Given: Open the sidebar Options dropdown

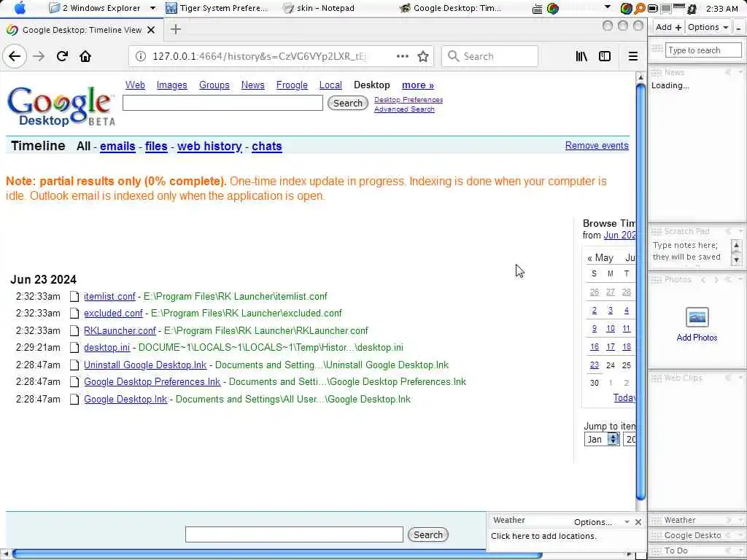Looking at the screenshot, I should (x=708, y=27).
